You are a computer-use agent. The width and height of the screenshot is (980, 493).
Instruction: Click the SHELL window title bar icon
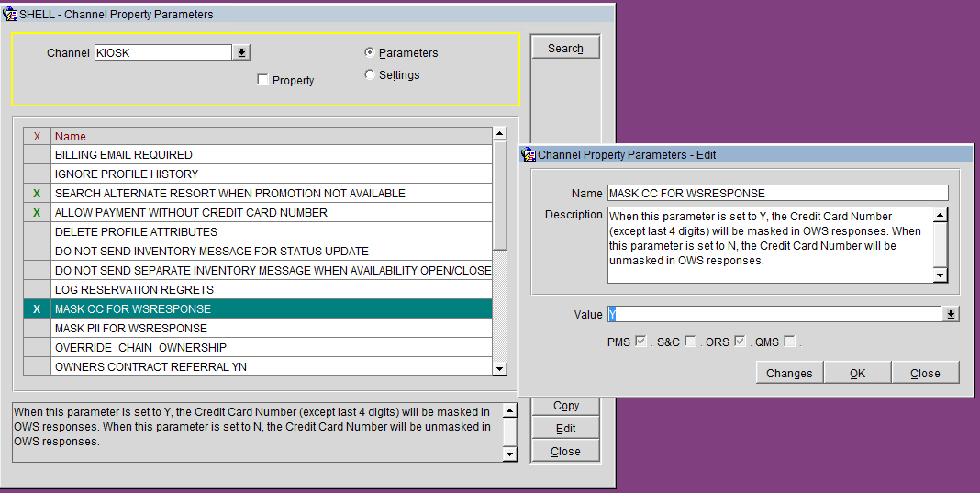(11, 14)
